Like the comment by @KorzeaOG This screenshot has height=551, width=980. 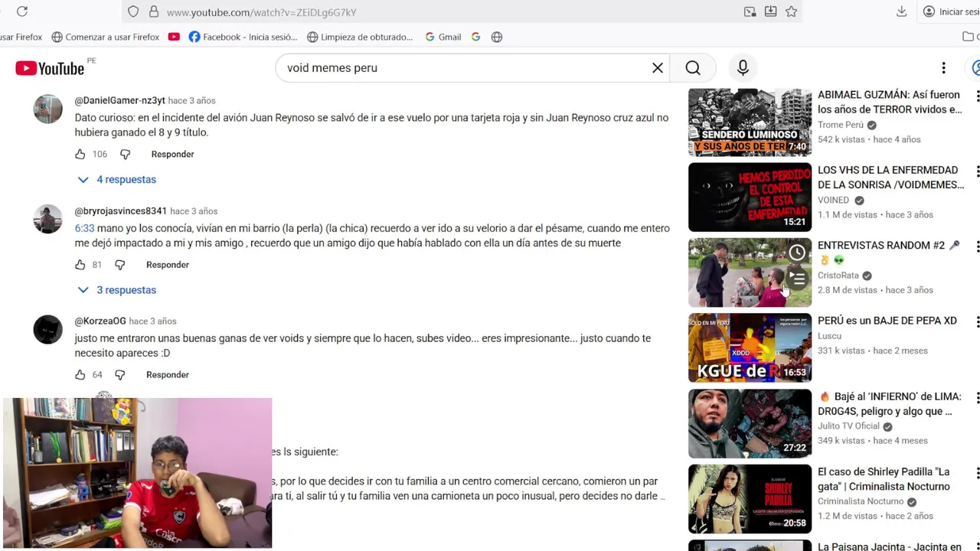tap(80, 375)
